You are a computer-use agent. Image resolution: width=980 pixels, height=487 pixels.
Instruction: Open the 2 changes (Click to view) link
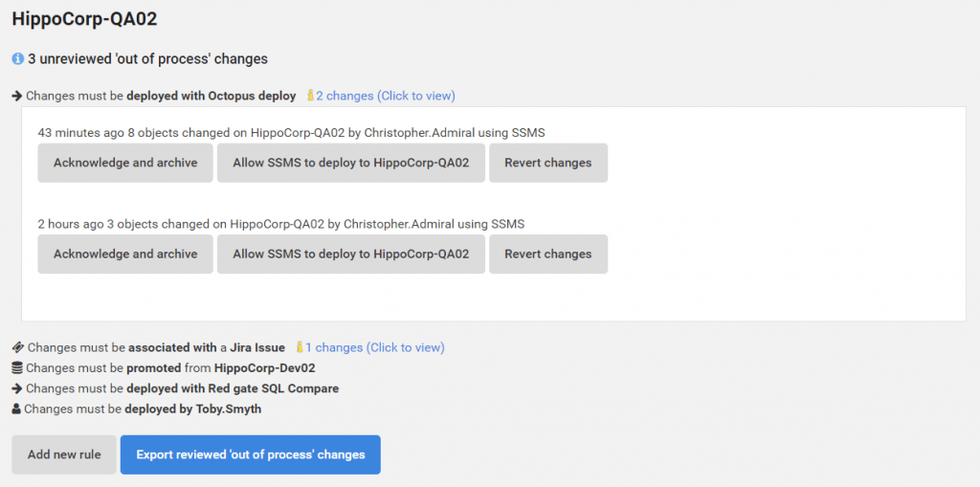pyautogui.click(x=386, y=97)
